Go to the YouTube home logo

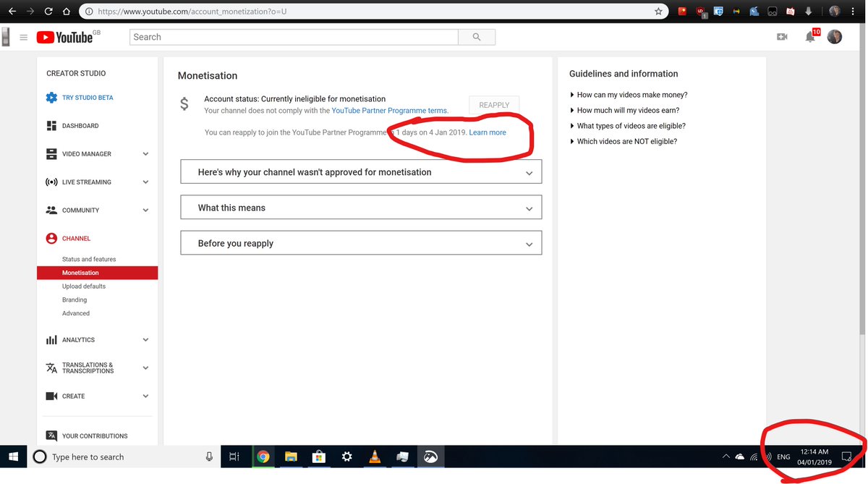pyautogui.click(x=64, y=37)
